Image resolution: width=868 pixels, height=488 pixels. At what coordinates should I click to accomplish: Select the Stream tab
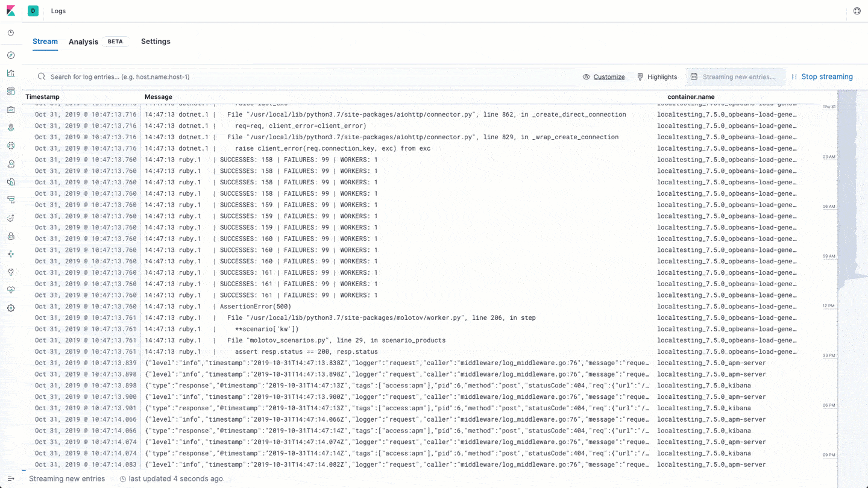(45, 42)
